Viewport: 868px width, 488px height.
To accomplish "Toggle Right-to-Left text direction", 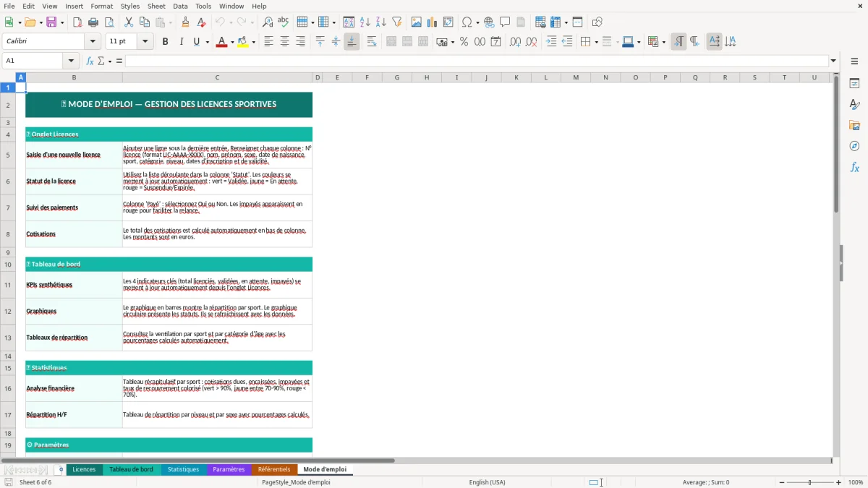I will pos(694,42).
